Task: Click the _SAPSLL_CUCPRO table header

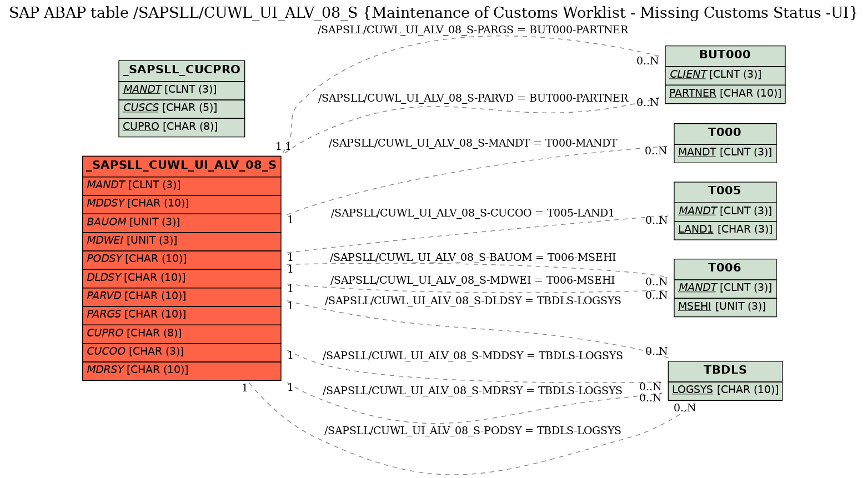Action: 182,71
